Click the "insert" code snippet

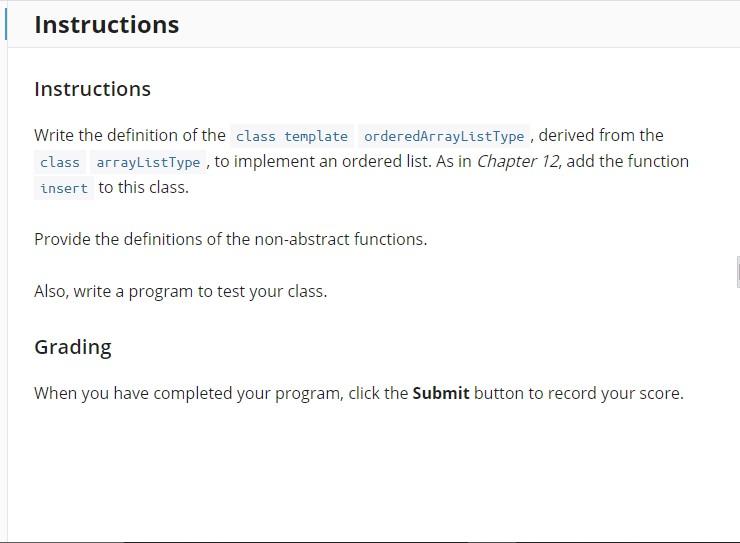[64, 188]
